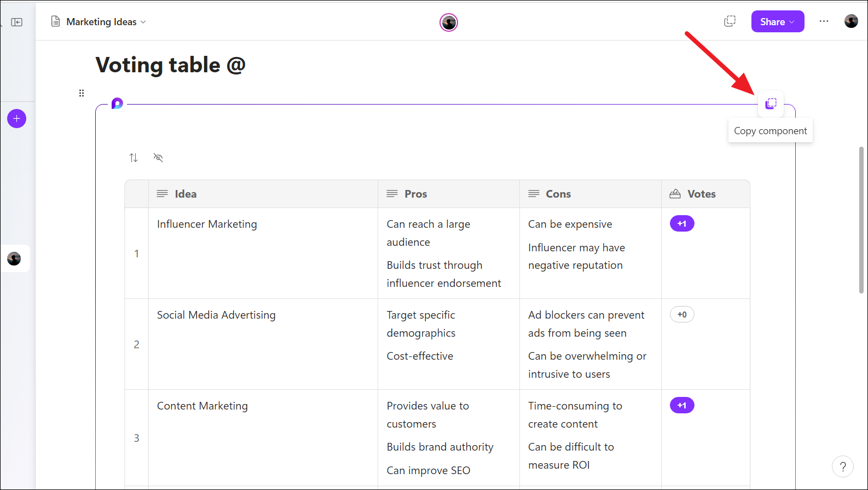Open the copy-as-Loop-component icon near Share
The image size is (868, 490).
click(730, 21)
